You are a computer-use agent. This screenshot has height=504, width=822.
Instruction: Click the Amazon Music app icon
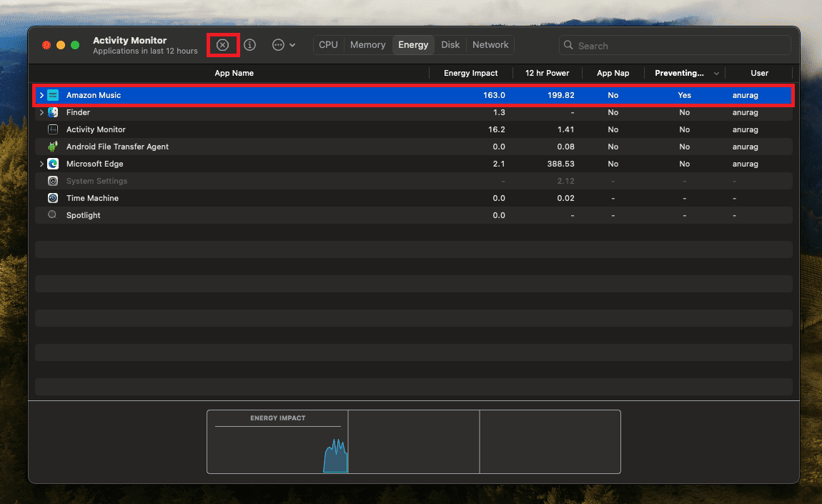click(53, 95)
